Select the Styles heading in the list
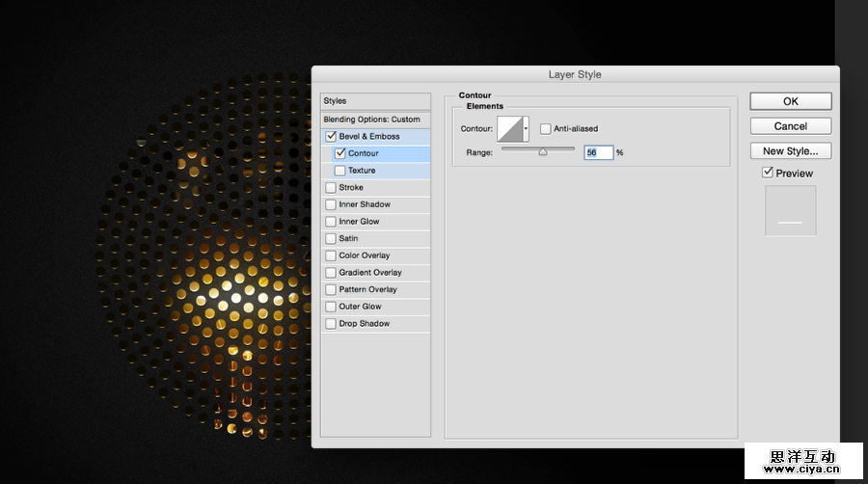 [336, 101]
